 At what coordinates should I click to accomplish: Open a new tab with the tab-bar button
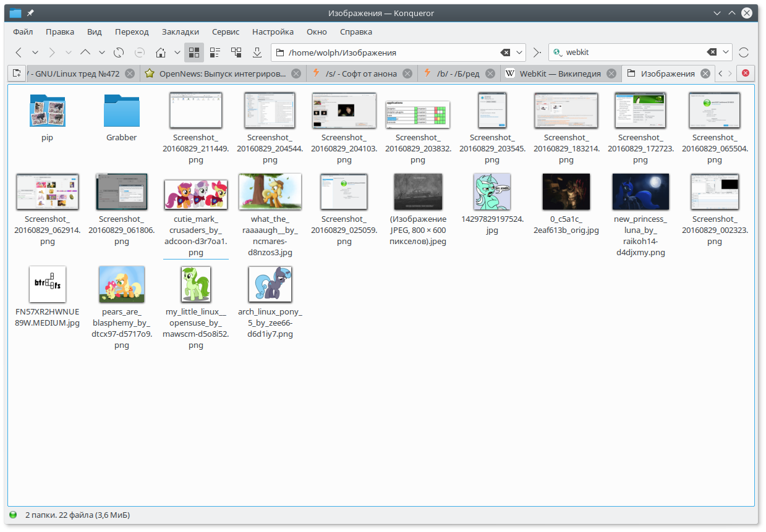pyautogui.click(x=17, y=73)
